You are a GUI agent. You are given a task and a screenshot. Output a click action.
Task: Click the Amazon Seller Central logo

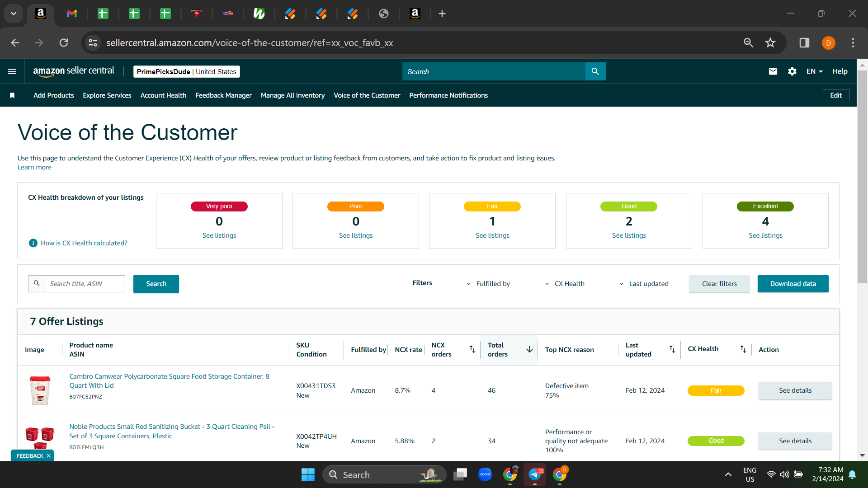pos(74,71)
